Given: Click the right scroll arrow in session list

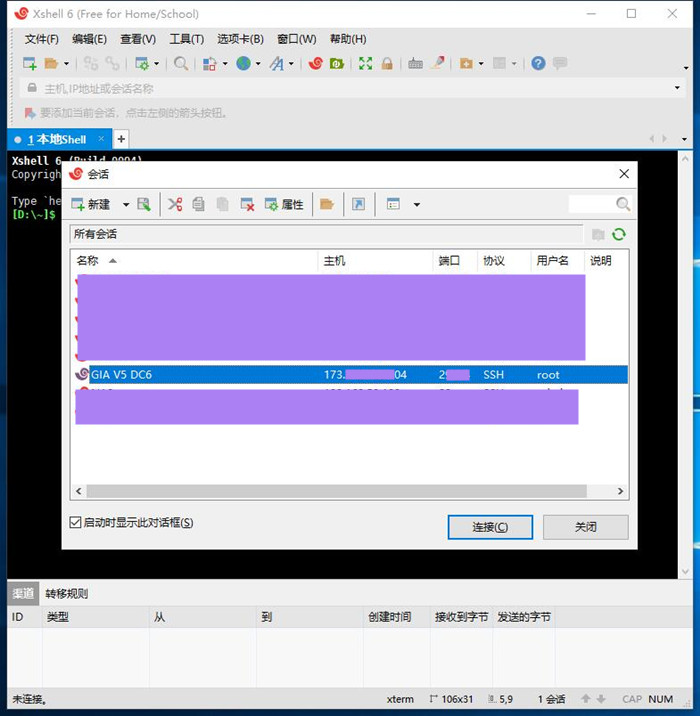Looking at the screenshot, I should [x=620, y=491].
